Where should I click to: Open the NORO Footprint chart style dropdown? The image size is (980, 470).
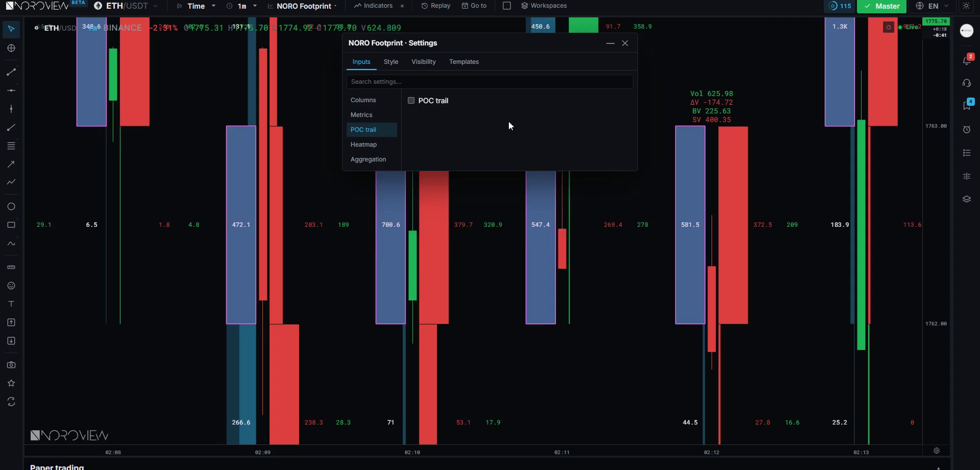[x=302, y=6]
